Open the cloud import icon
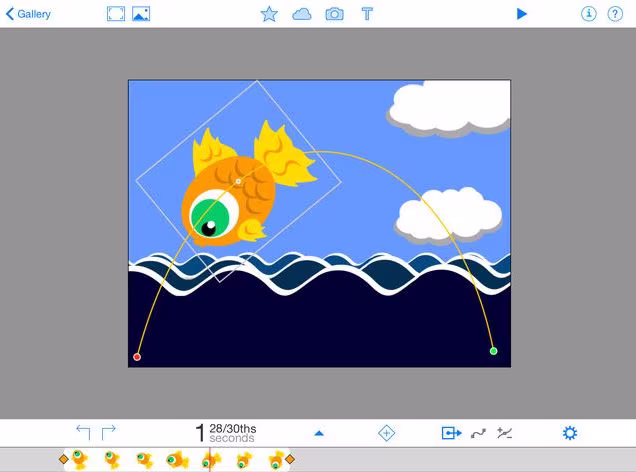Image resolution: width=636 pixels, height=472 pixels. click(302, 15)
